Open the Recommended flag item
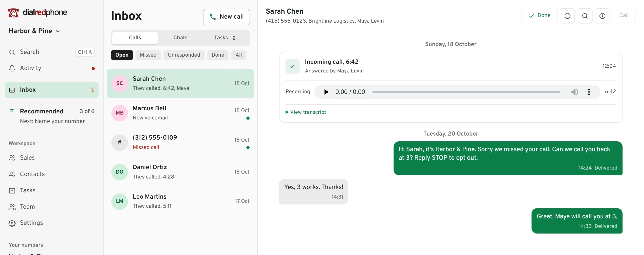The width and height of the screenshot is (644, 255). pos(52,116)
